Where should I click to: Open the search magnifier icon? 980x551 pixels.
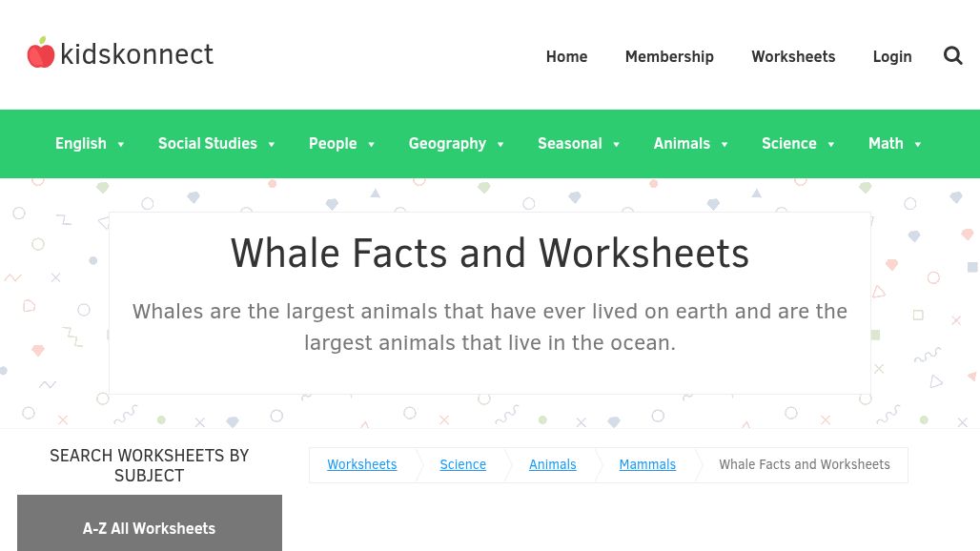pos(952,55)
